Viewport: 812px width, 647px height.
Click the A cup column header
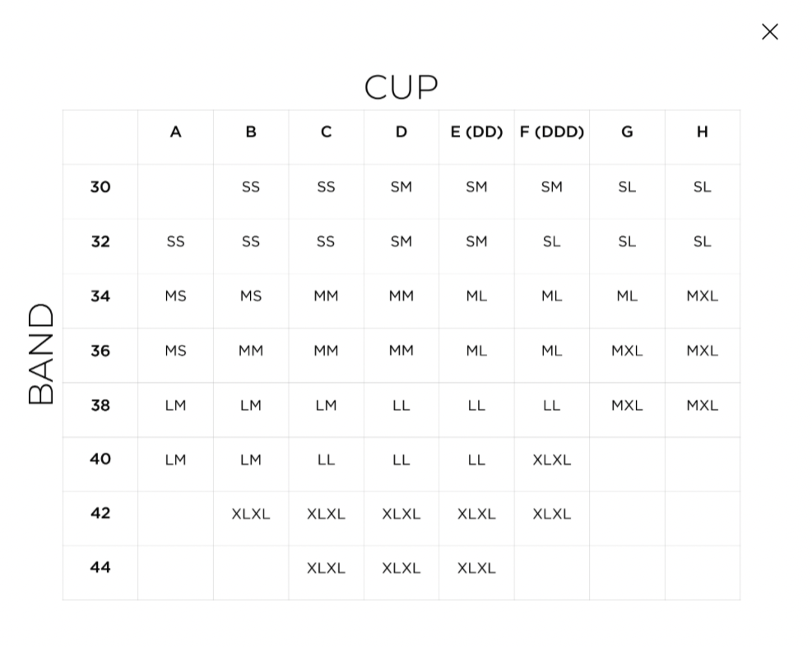(x=175, y=132)
